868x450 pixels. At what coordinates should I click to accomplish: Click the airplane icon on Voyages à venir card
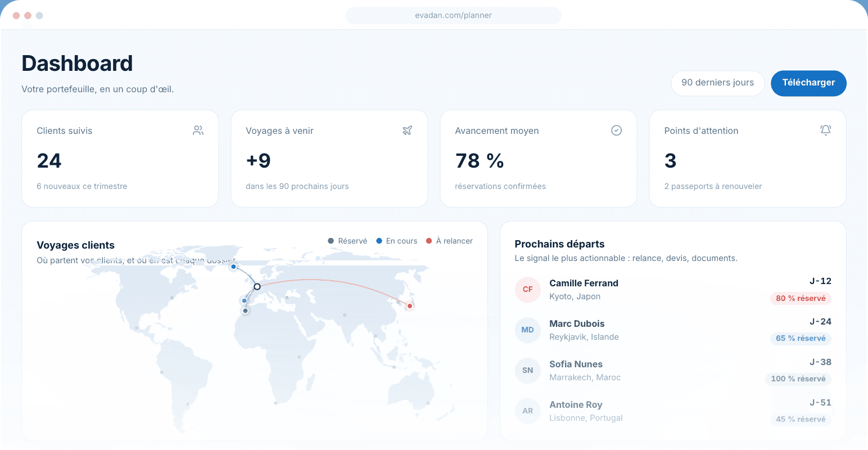407,130
